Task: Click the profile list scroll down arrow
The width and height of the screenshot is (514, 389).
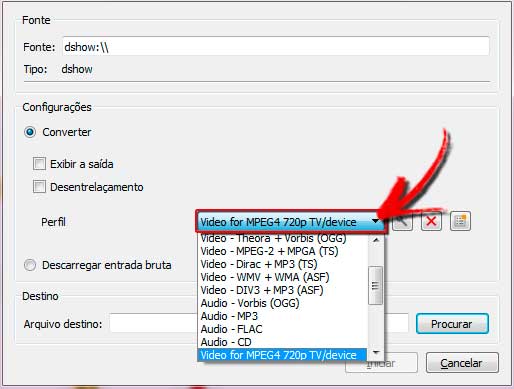Action: [376, 353]
